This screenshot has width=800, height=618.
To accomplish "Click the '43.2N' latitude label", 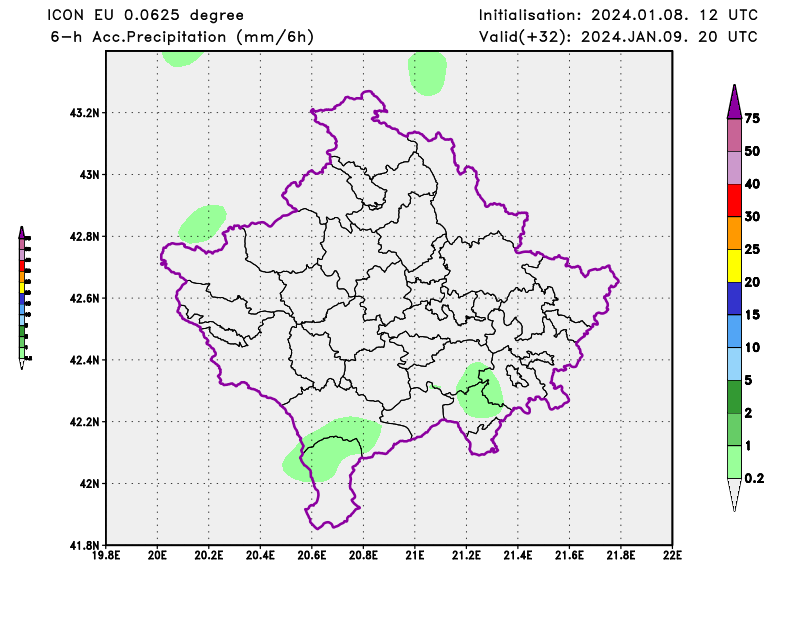I will 84,113.
